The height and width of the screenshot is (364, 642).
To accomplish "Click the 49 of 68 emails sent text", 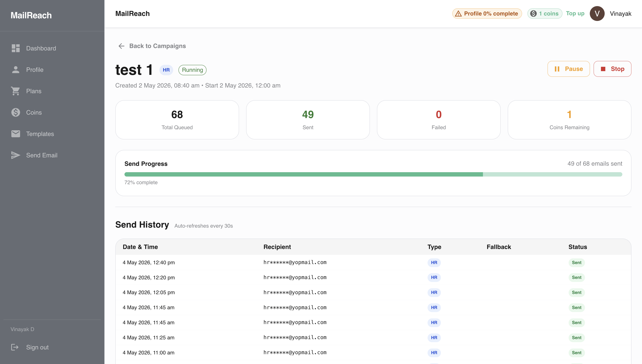I will pos(595,164).
